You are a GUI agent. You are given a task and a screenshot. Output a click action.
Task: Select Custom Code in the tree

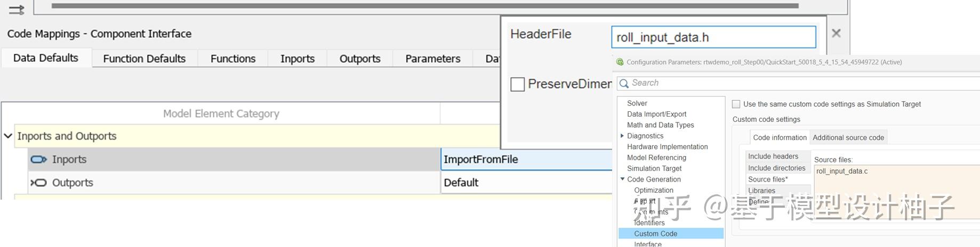click(x=655, y=234)
